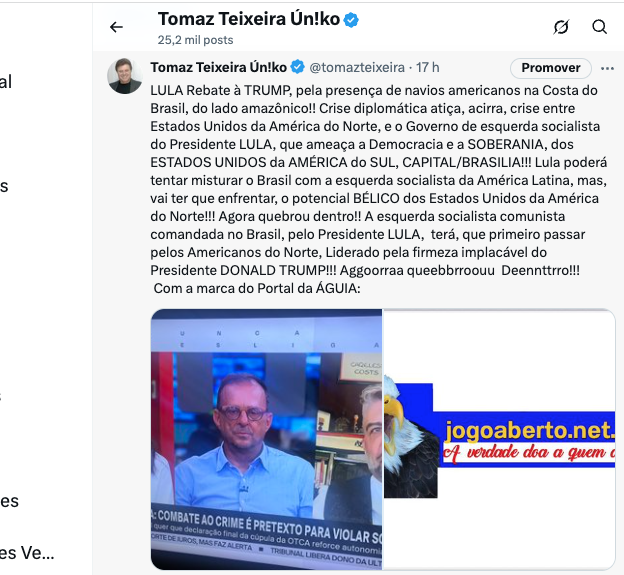Click the Promover button

[551, 68]
